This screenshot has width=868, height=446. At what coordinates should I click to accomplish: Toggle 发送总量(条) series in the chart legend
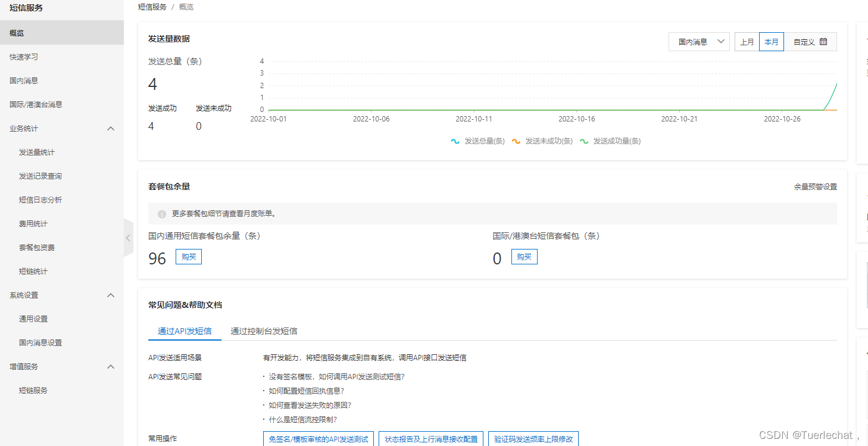click(x=478, y=141)
